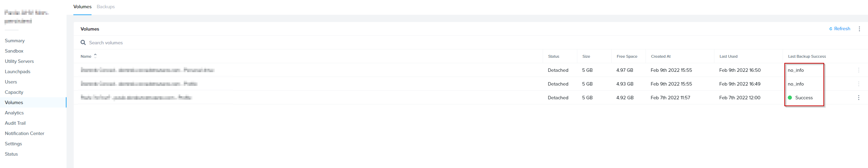Sort volumes by Name column arrow
868x168 pixels.
pos(95,56)
